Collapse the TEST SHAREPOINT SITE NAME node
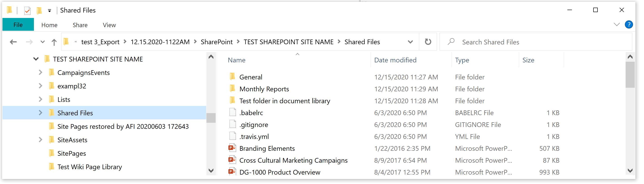644x184 pixels. [x=36, y=59]
